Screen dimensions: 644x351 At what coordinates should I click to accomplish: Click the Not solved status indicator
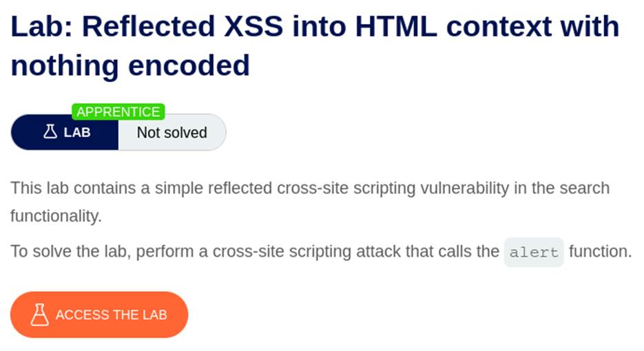172,132
